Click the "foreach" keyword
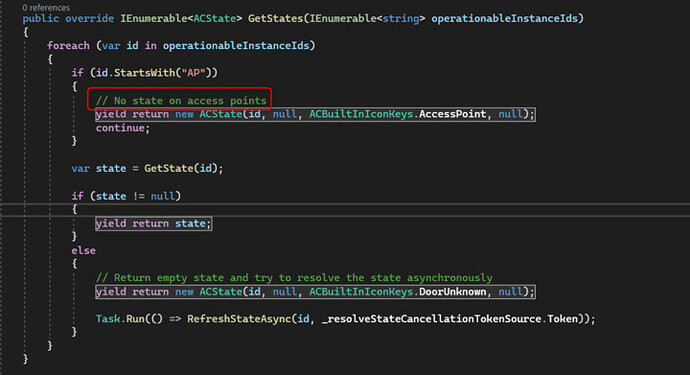The height and width of the screenshot is (375, 690). coord(68,46)
